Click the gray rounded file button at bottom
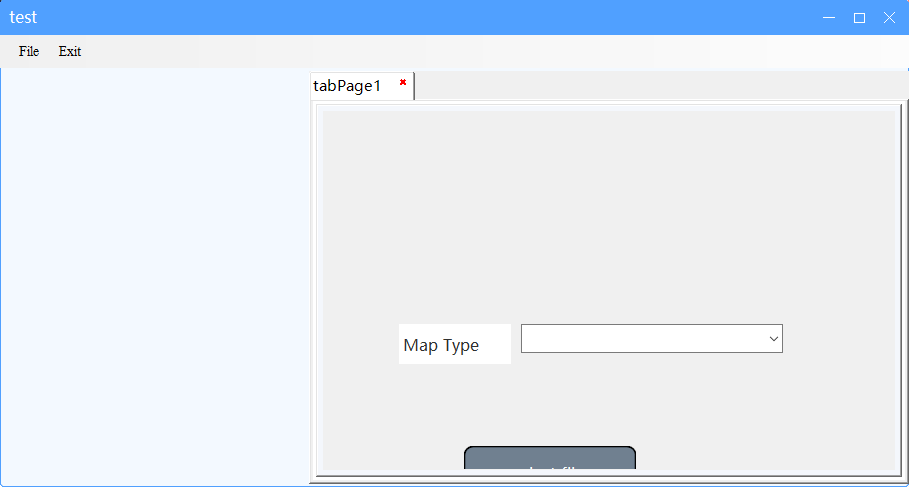This screenshot has width=909, height=487. pyautogui.click(x=550, y=458)
